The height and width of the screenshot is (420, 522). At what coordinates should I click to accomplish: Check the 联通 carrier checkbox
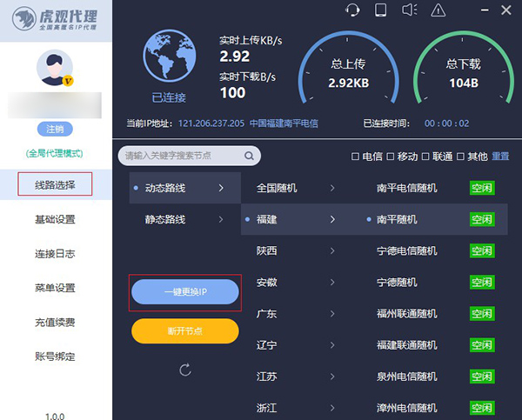(425, 157)
